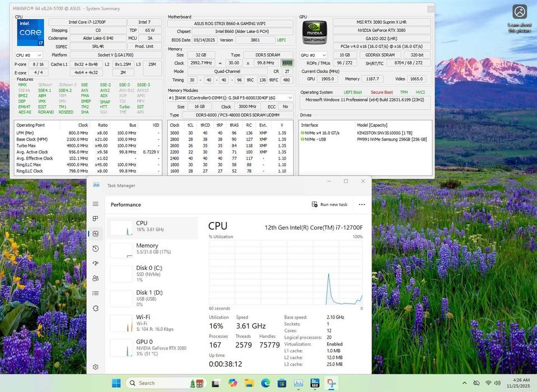Click the 1600 clock memory timing row
This screenshot has width=537, height=392.
230,171
